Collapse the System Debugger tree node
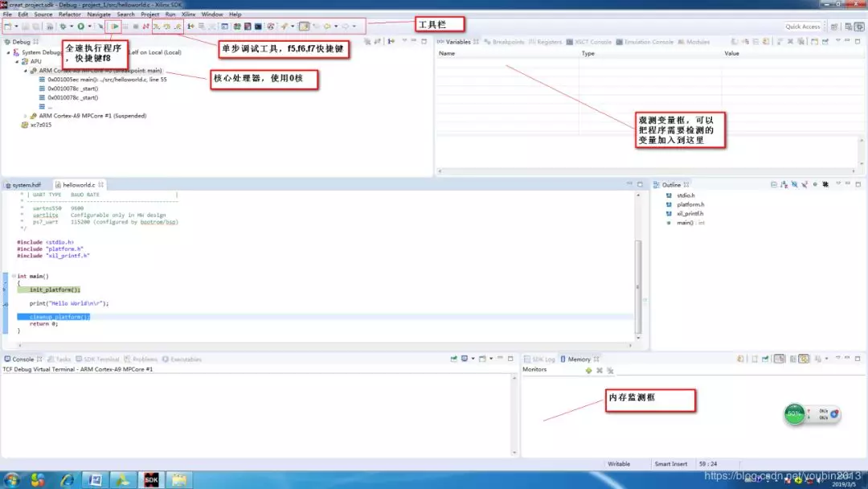 [8, 52]
